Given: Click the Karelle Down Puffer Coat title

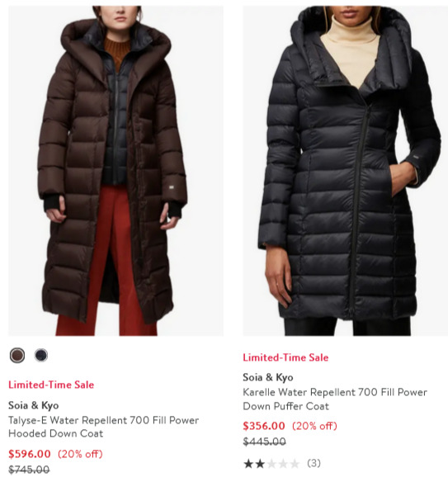Looking at the screenshot, I should pyautogui.click(x=335, y=399).
